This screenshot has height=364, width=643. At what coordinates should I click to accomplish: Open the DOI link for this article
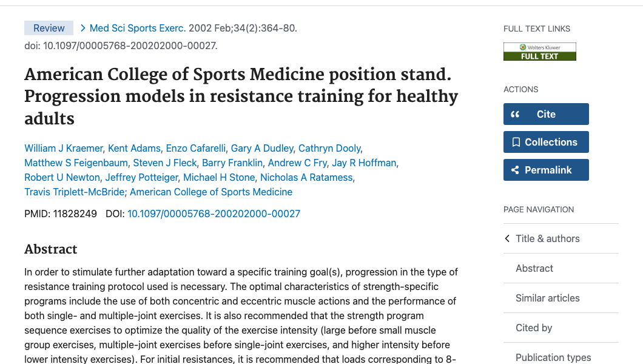[x=214, y=214]
